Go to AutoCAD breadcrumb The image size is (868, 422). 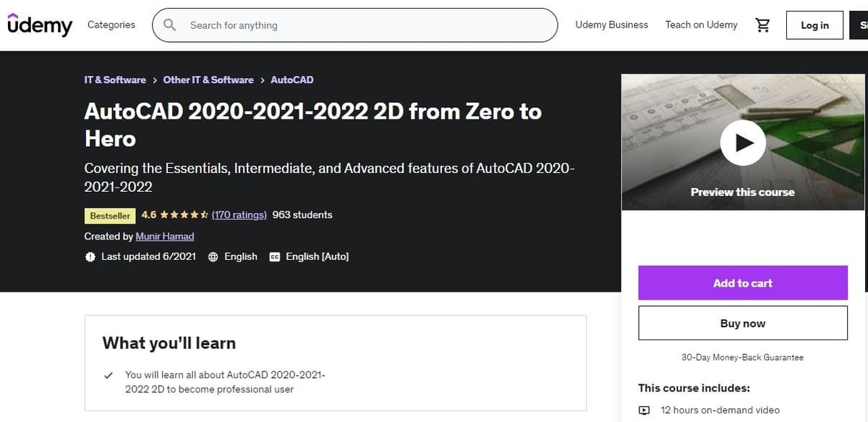point(292,80)
